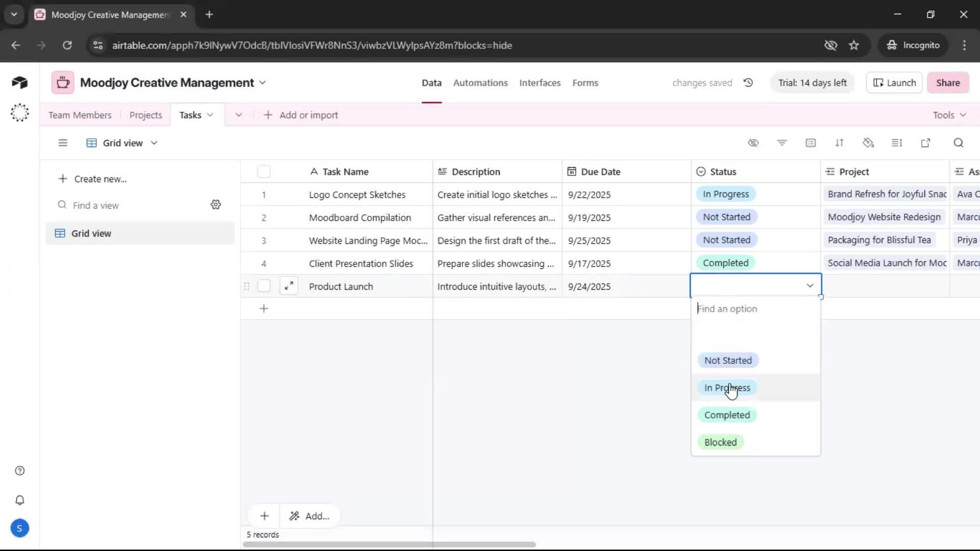Viewport: 980px width, 551px height.
Task: Click the bottom bar plus add record button
Action: (x=264, y=516)
